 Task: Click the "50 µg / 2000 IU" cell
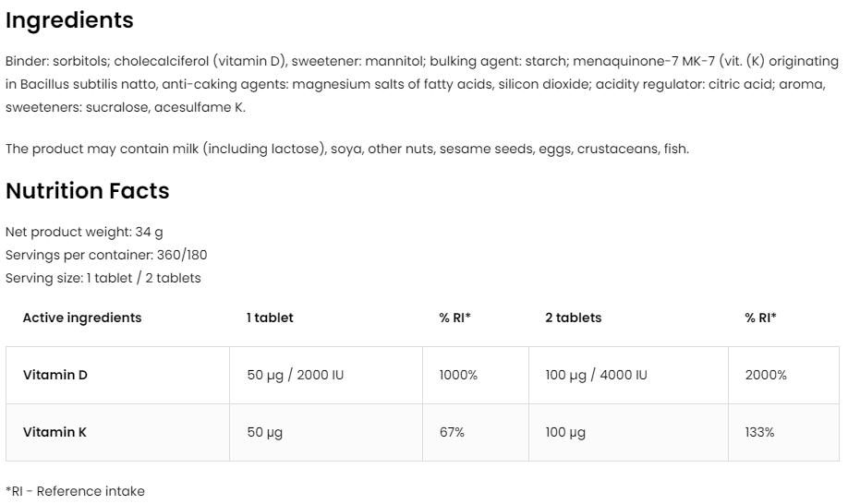296,376
